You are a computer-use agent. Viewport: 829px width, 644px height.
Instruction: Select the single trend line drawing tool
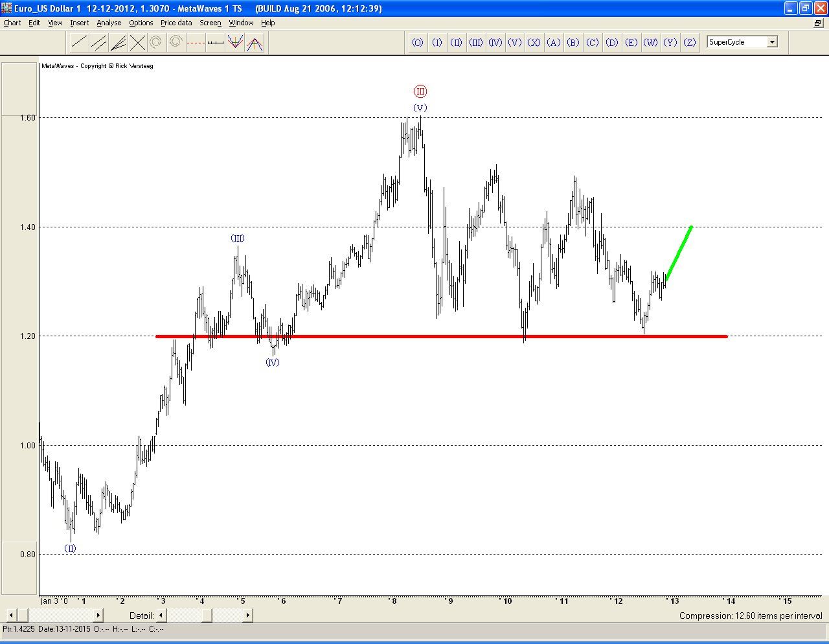tap(79, 43)
